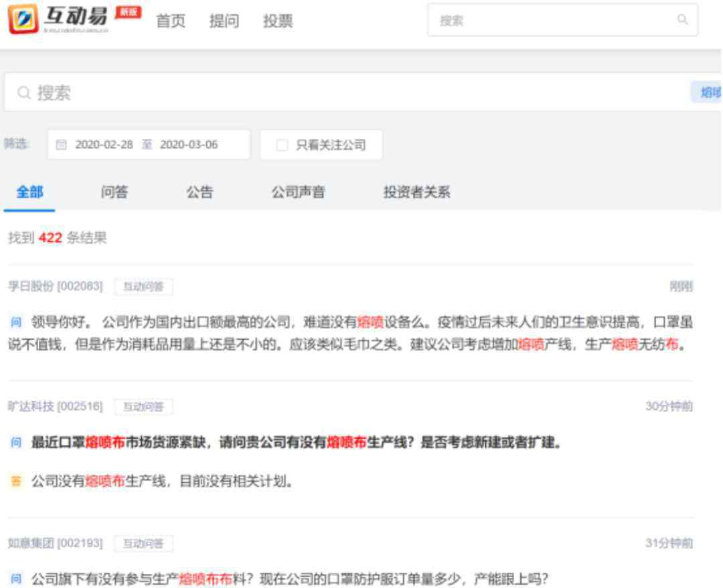Click the 找到 422 条结果 result count
This screenshot has width=723, height=588.
point(57,237)
